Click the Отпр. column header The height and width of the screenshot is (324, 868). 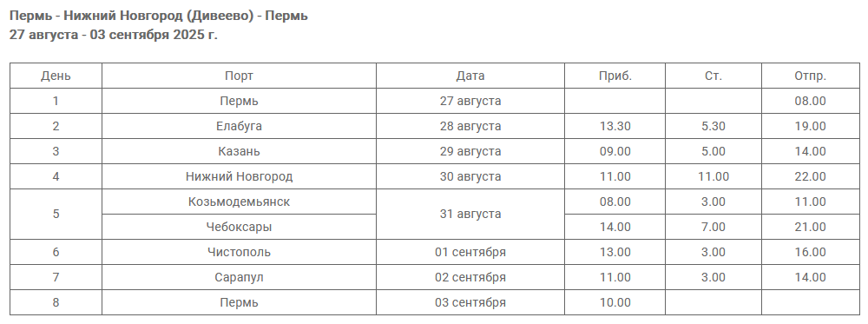(811, 76)
